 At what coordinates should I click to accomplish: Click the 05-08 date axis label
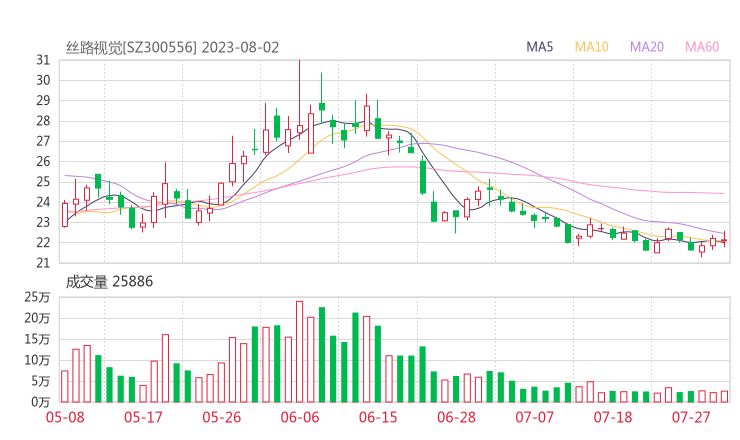click(65, 417)
